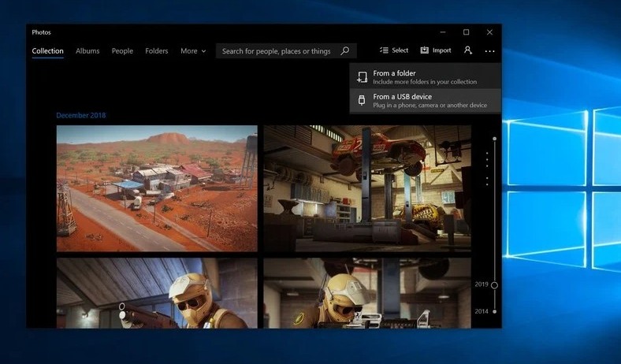
Task: Switch to the Albums tab
Action: 87,51
